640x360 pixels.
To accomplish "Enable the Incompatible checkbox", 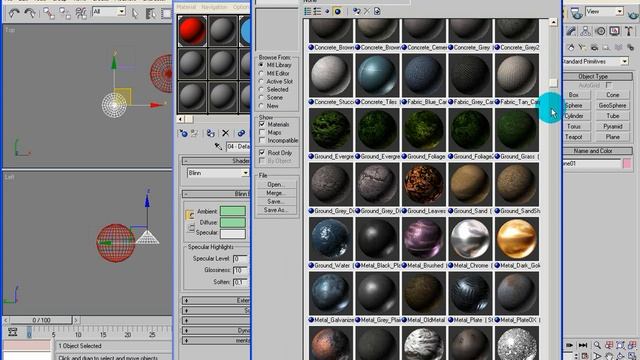I will point(262,140).
